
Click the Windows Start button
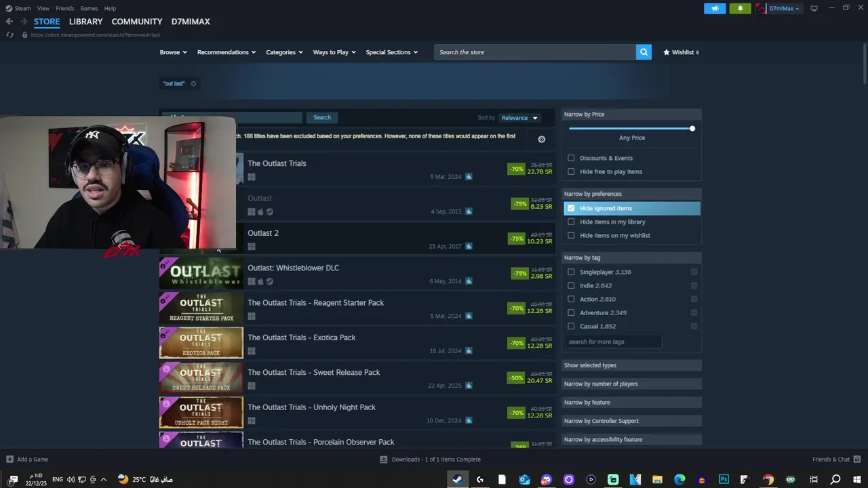coord(857,479)
